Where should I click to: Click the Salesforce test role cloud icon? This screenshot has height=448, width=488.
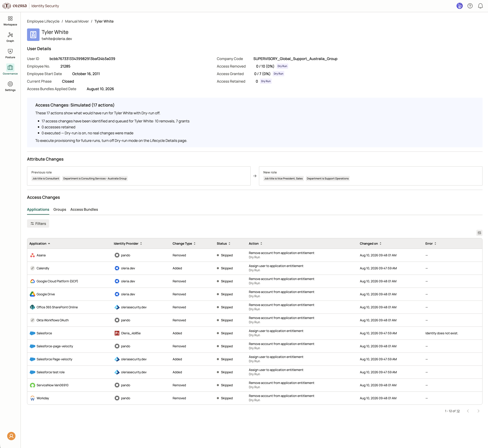click(32, 372)
